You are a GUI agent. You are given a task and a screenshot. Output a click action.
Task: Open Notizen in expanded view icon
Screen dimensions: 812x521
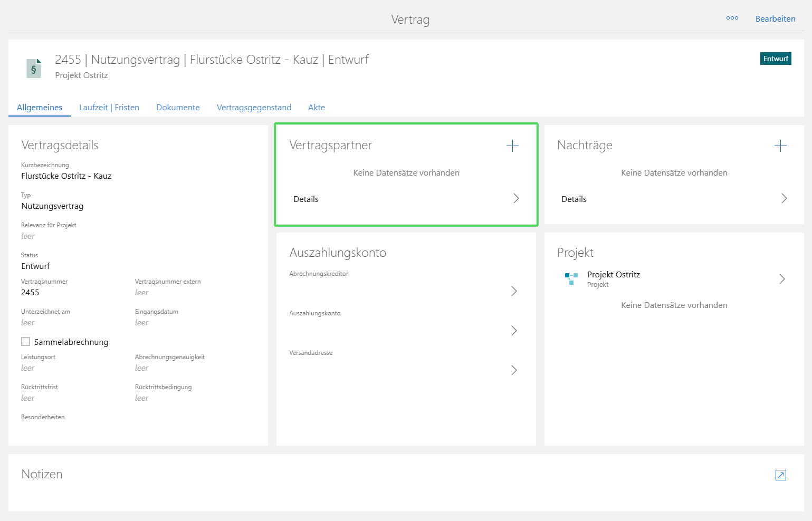[780, 475]
